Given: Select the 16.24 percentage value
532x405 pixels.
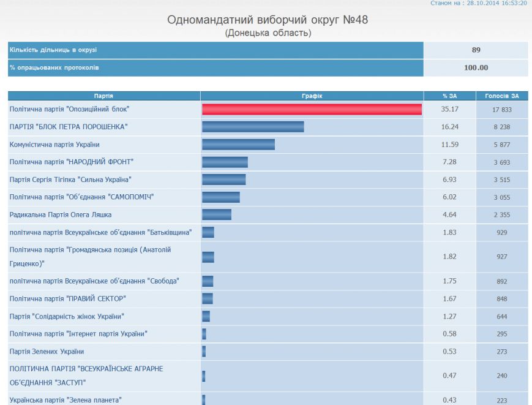Looking at the screenshot, I should [449, 127].
